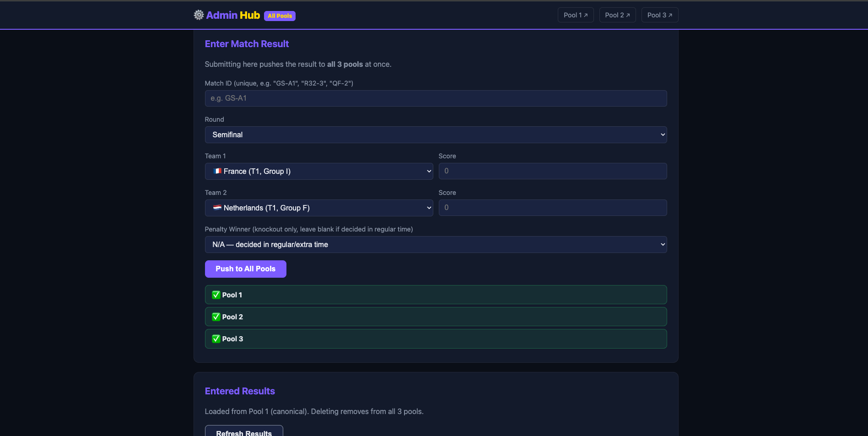Viewport: 868px width, 436px height.
Task: Click the Pool 2 green checkmark icon
Action: coord(216,317)
